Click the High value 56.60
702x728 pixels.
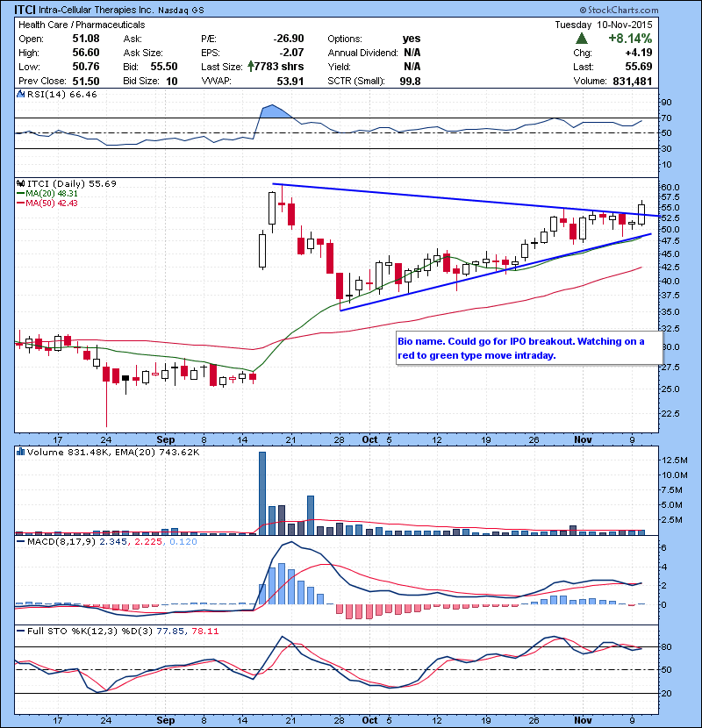[x=86, y=53]
